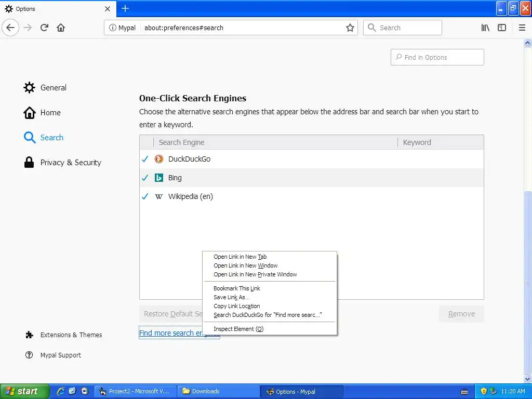Click the vertical scrollbar thumb
The height and width of the screenshot is (399, 532).
tap(527, 282)
